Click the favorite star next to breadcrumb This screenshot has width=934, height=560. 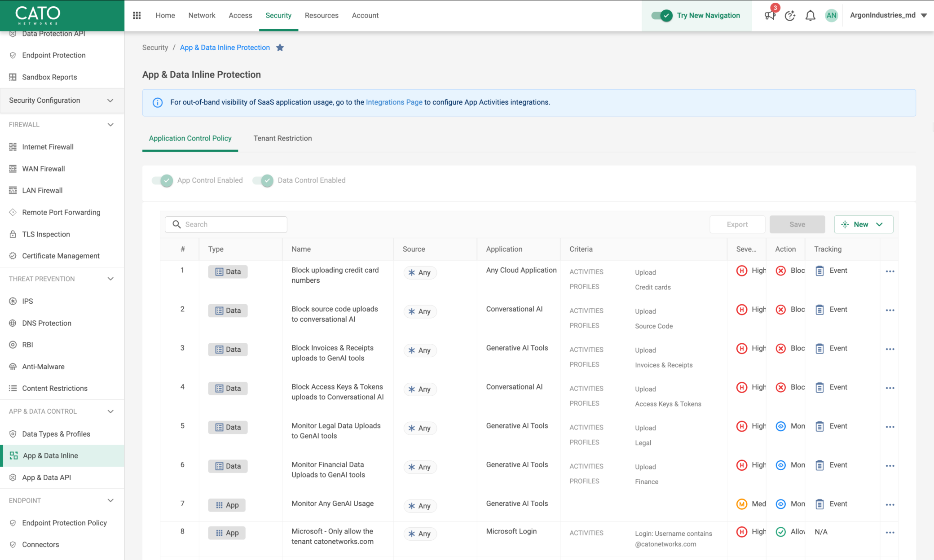point(280,48)
